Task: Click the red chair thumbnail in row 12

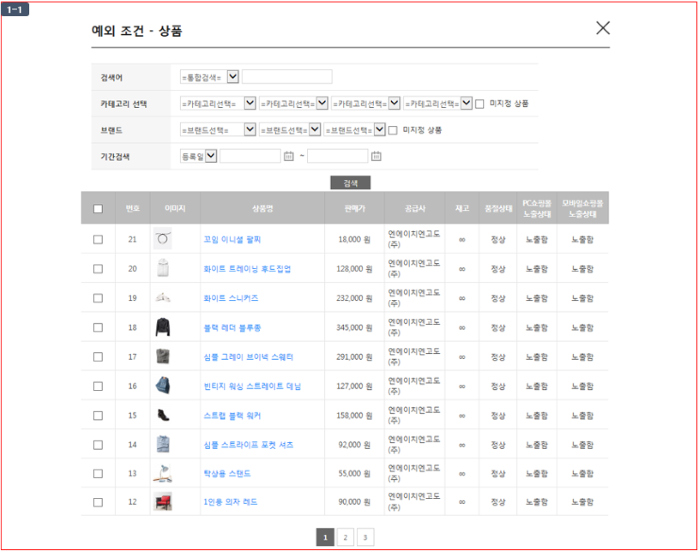Action: pos(163,502)
